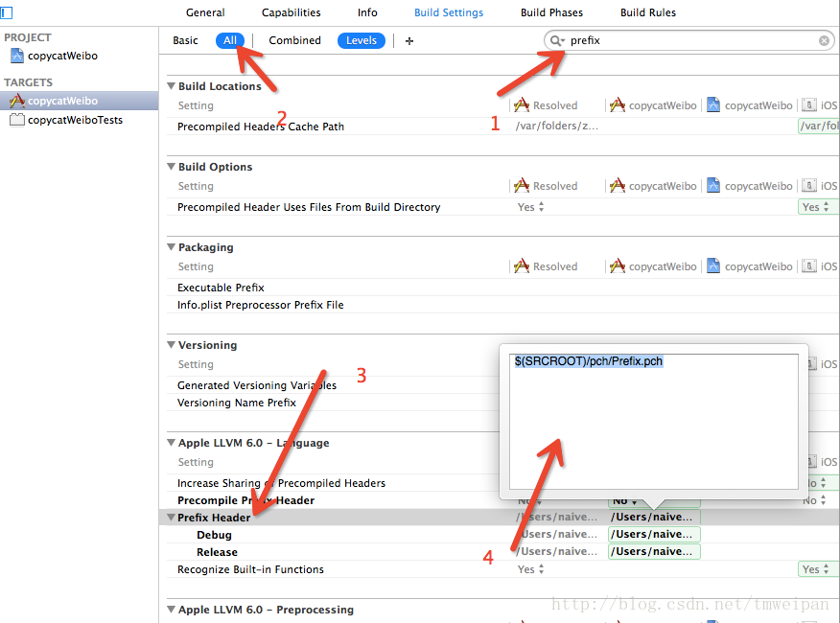Open the General tab

pos(205,12)
